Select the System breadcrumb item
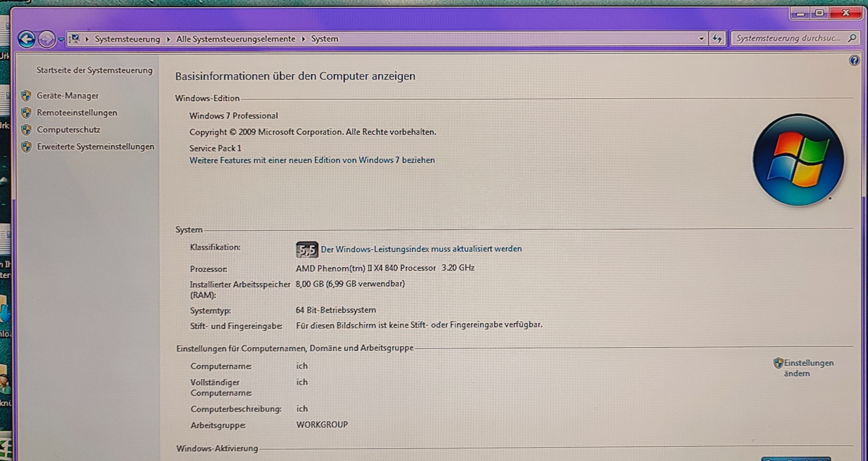The width and height of the screenshot is (868, 461). click(x=325, y=39)
